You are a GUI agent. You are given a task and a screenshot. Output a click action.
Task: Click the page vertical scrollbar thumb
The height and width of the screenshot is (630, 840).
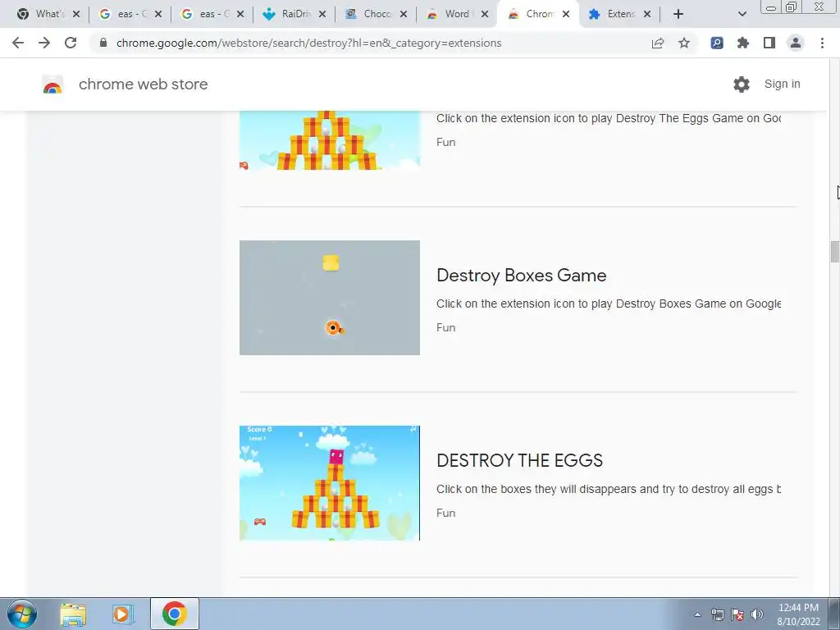(x=834, y=252)
